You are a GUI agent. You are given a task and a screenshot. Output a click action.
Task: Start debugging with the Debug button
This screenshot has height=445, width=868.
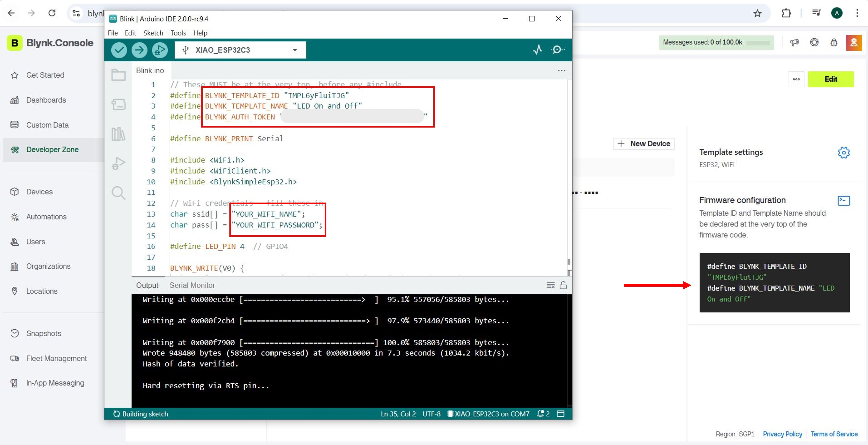[160, 50]
